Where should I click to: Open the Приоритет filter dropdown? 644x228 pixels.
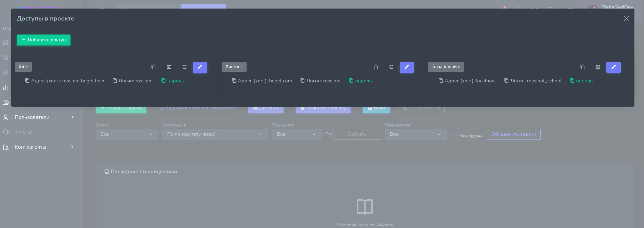tap(297, 134)
